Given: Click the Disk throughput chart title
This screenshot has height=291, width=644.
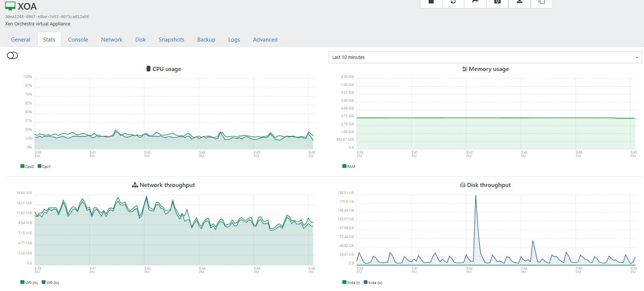Looking at the screenshot, I should pos(489,185).
